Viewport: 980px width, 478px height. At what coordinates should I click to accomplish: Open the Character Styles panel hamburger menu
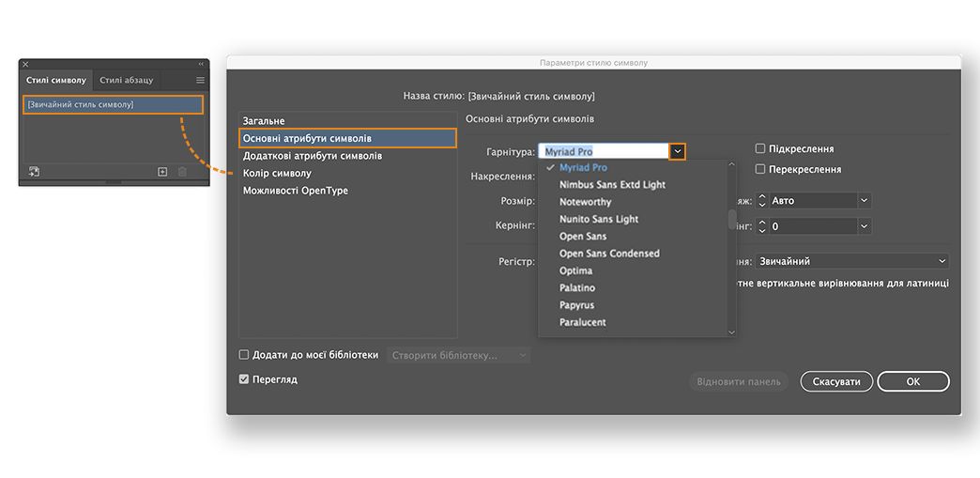[x=200, y=80]
